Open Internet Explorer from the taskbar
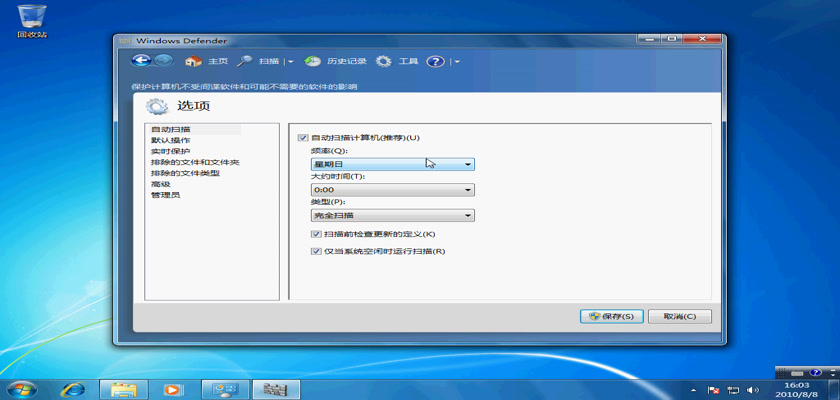Image resolution: width=840 pixels, height=400 pixels. [73, 389]
